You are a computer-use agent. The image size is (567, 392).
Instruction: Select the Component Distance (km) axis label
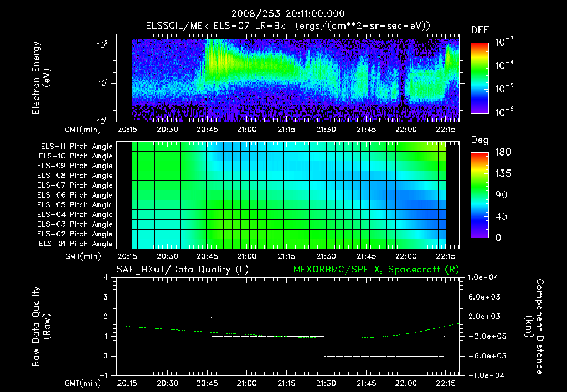pos(534,327)
